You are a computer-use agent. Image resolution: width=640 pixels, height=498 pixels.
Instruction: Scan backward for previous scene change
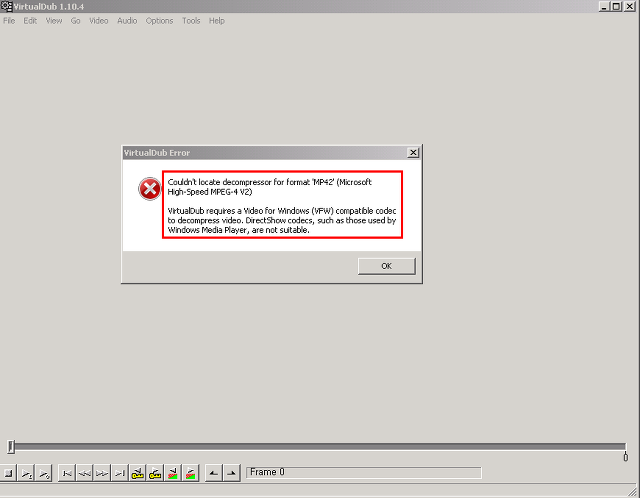pyautogui.click(x=173, y=474)
